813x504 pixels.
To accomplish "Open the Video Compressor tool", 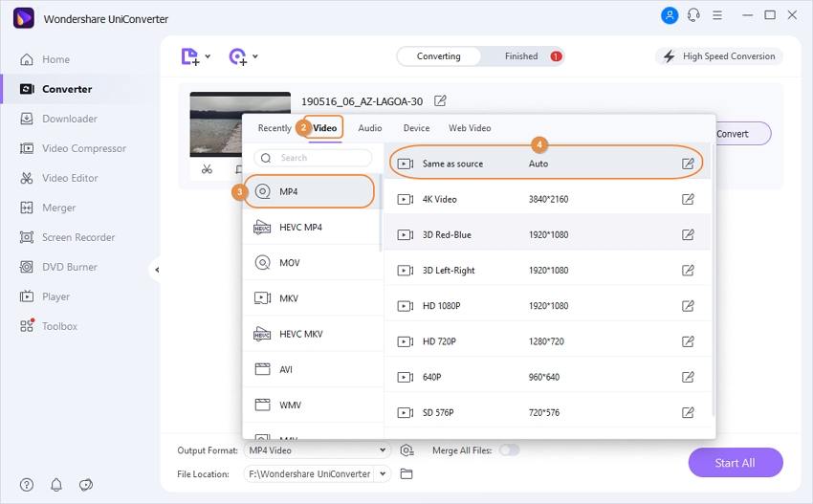I will pos(73,148).
